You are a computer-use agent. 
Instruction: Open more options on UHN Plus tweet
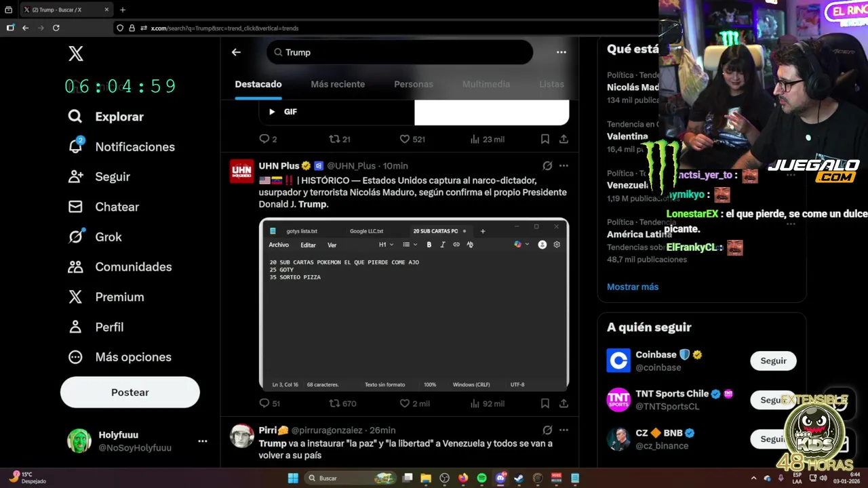tap(564, 165)
